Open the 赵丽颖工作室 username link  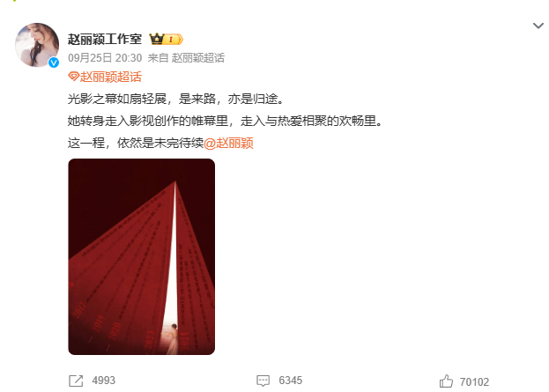[x=105, y=39]
